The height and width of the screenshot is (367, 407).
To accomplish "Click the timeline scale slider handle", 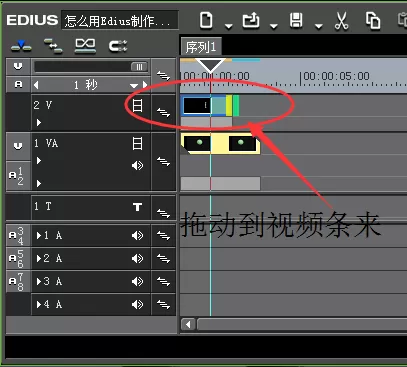I will tap(139, 67).
